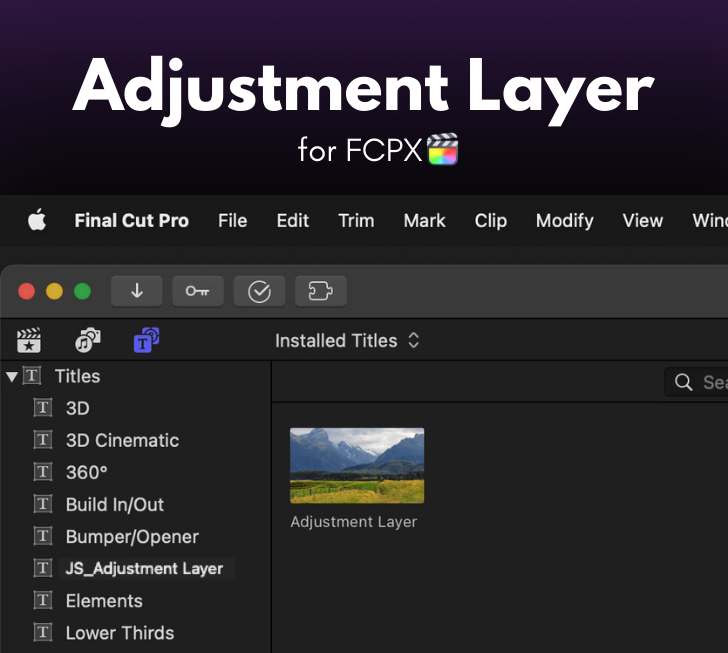Viewport: 728px width, 653px height.
Task: Select the 3D Cinematic category
Action: click(x=122, y=440)
